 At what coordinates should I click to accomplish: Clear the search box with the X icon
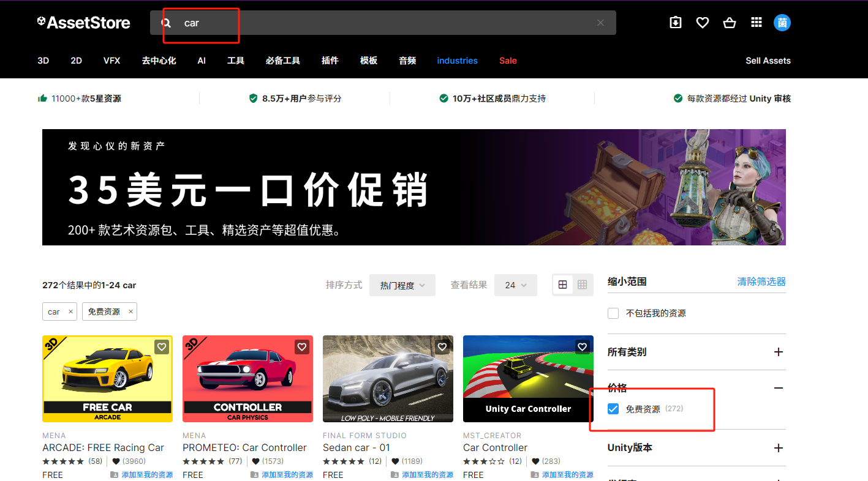pyautogui.click(x=600, y=23)
